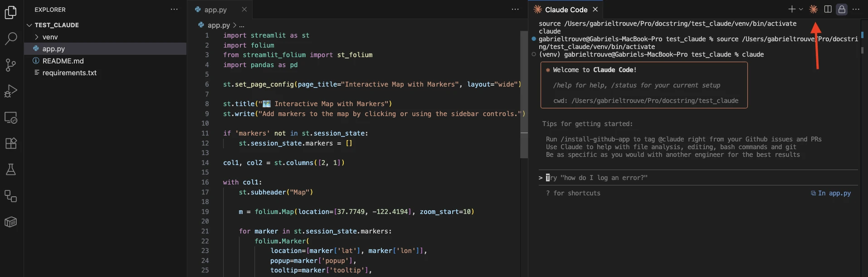The height and width of the screenshot is (277, 868).
Task: Expand the venv folder
Action: click(x=50, y=37)
